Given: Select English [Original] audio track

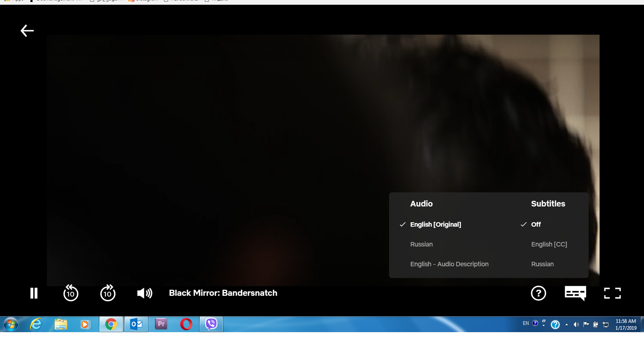Looking at the screenshot, I should [x=436, y=225].
